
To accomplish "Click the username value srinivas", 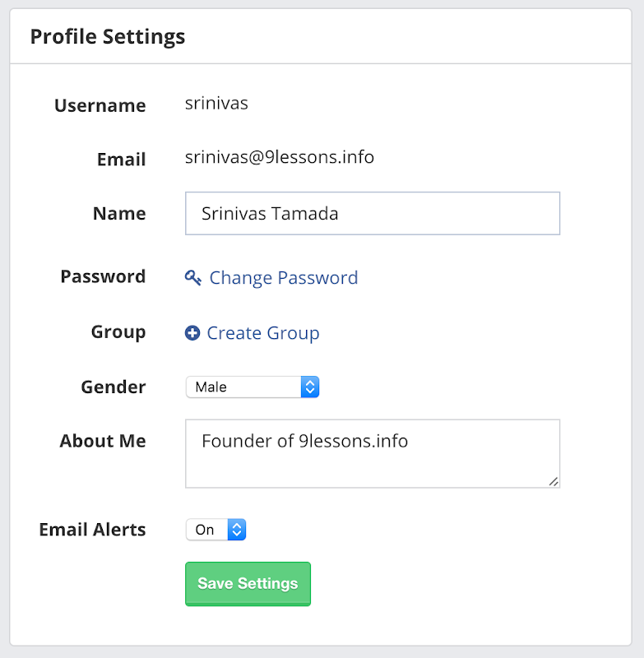I will click(x=216, y=104).
